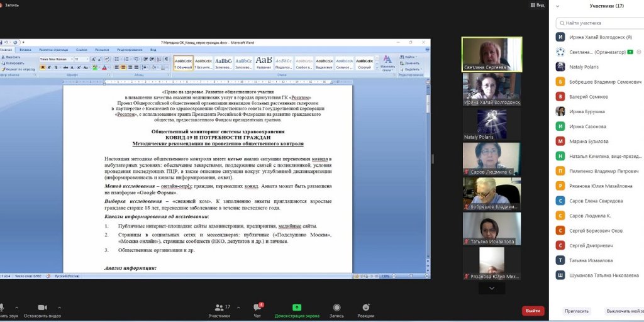
Task: Switch to the Вставка ribbon tab
Action: [x=25, y=49]
